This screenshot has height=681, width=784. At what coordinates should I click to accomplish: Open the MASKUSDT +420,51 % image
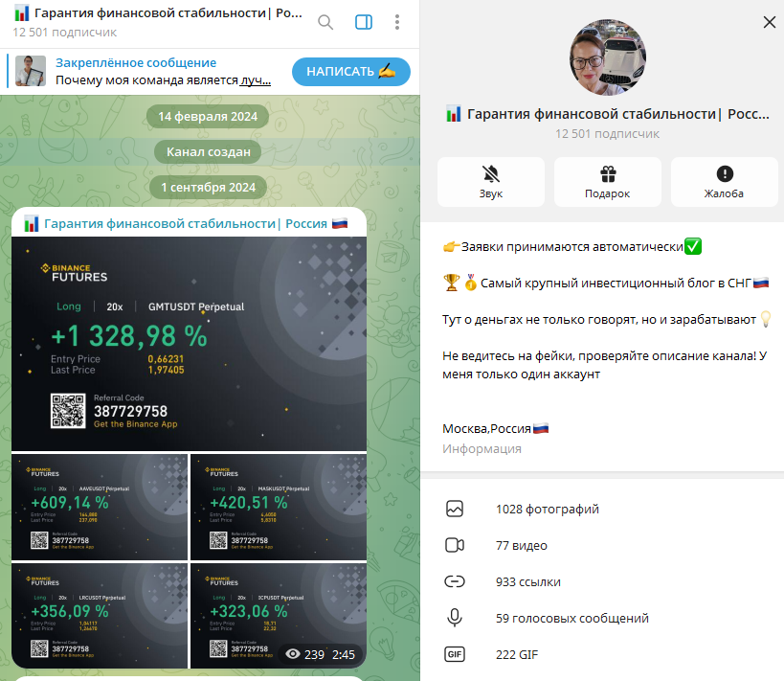coord(279,507)
